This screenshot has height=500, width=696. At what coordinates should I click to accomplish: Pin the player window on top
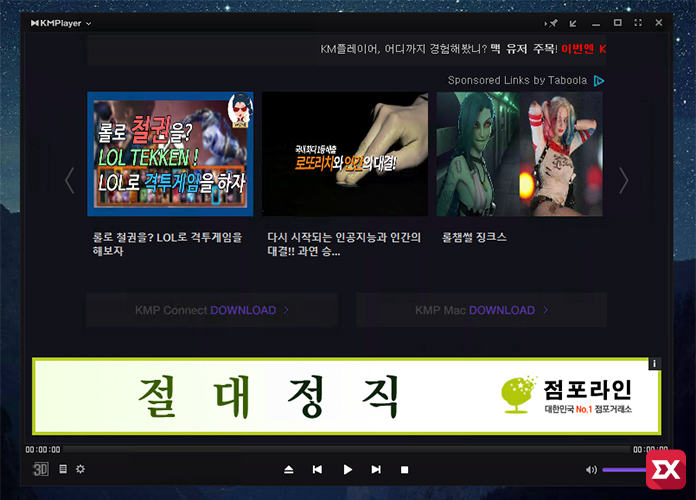pyautogui.click(x=551, y=23)
